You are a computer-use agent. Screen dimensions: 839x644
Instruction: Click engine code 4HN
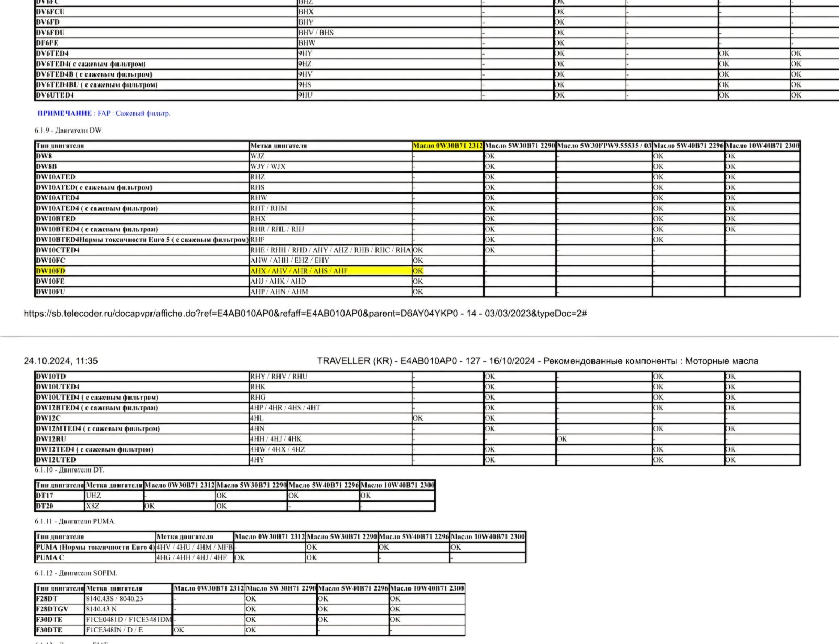point(257,429)
